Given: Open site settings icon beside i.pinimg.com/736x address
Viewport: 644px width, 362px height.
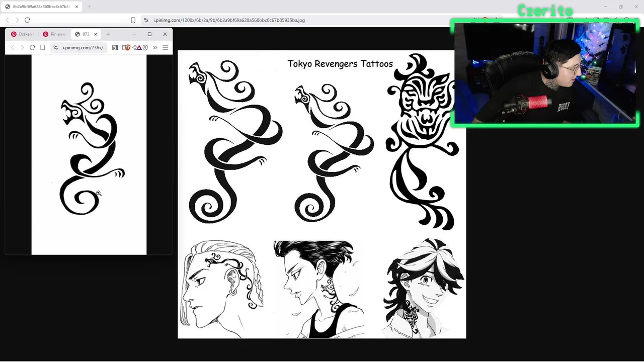Looking at the screenshot, I should (x=55, y=48).
